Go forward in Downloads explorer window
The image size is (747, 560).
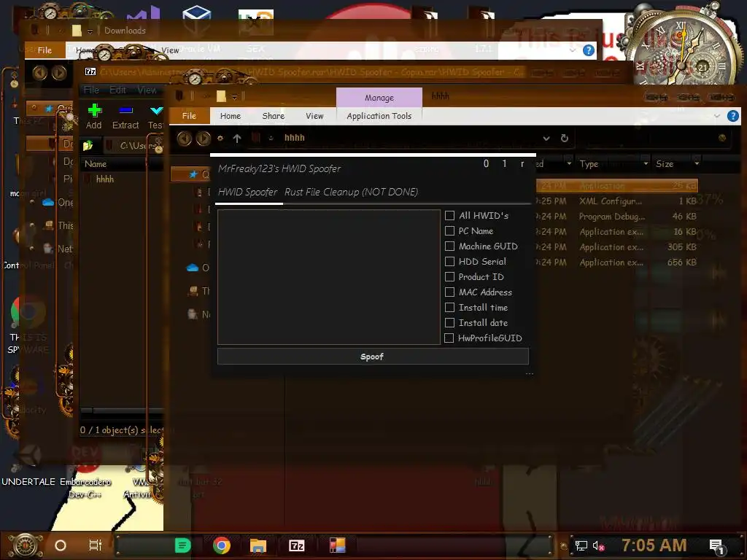(x=59, y=73)
